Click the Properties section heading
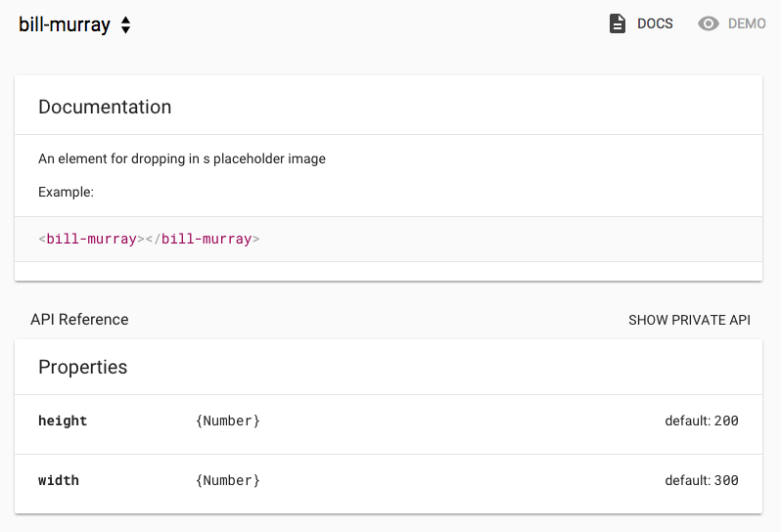Viewport: 781px width, 532px height. click(83, 368)
